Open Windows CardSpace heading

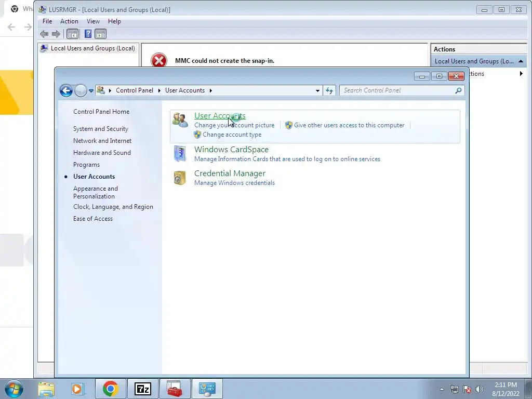[231, 150]
